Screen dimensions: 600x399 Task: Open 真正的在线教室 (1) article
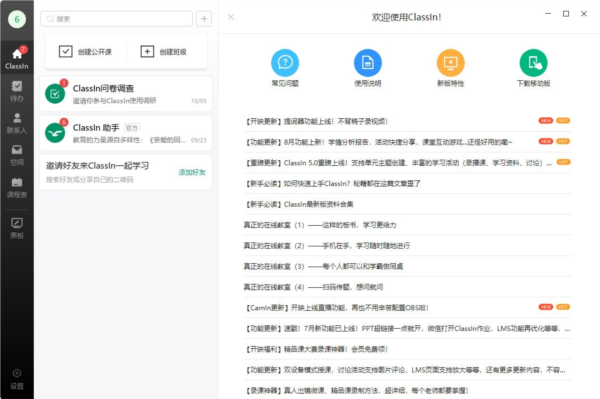407,225
